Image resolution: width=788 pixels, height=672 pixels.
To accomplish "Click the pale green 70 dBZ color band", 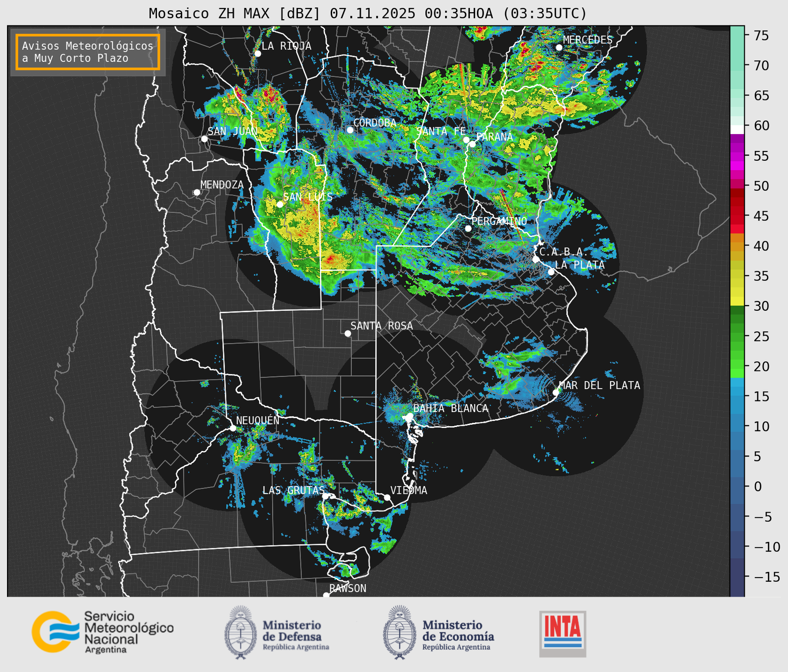I will point(737,65).
